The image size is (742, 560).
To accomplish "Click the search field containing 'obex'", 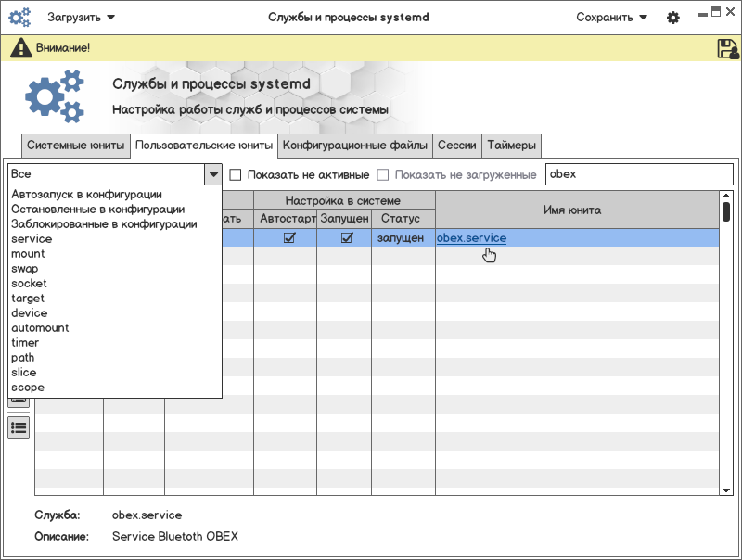I will tap(638, 174).
